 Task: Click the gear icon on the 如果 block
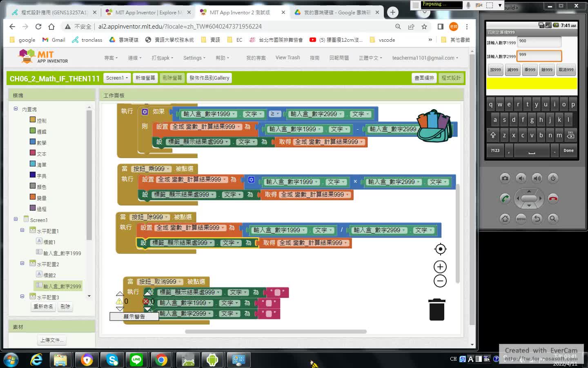coord(145,112)
